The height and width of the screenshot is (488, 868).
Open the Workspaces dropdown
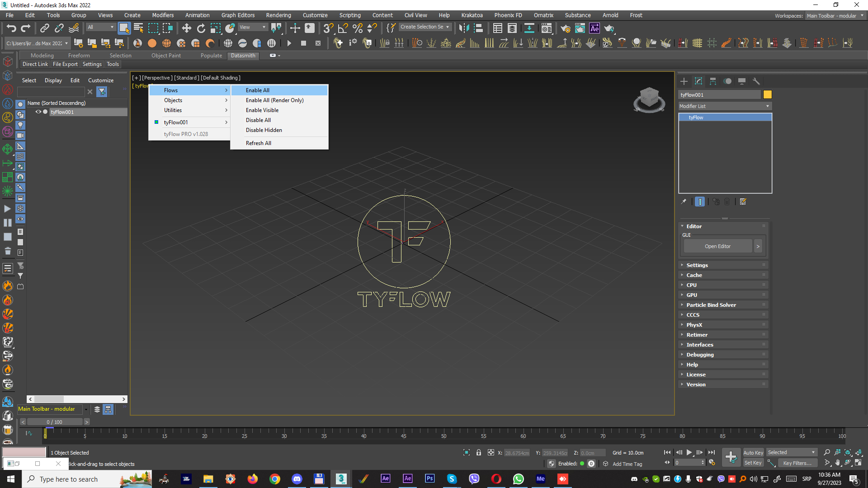835,15
